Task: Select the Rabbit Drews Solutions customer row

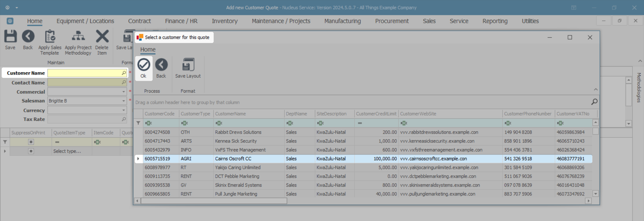Action: point(238,132)
